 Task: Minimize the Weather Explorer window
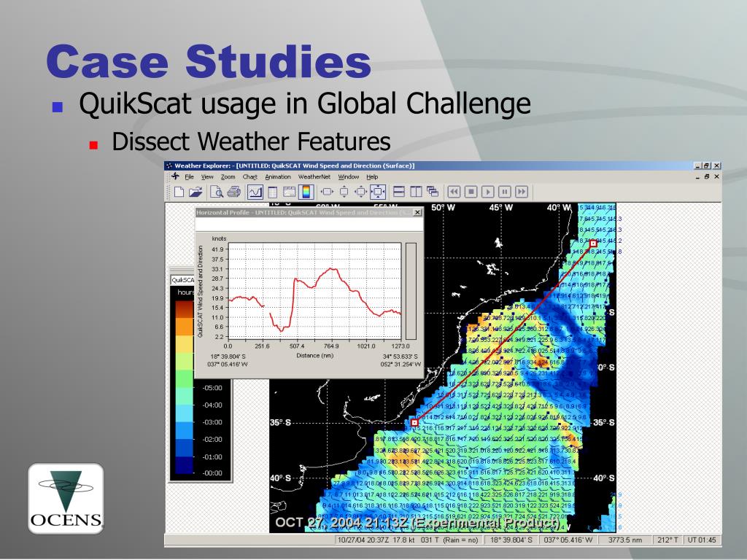coord(698,166)
